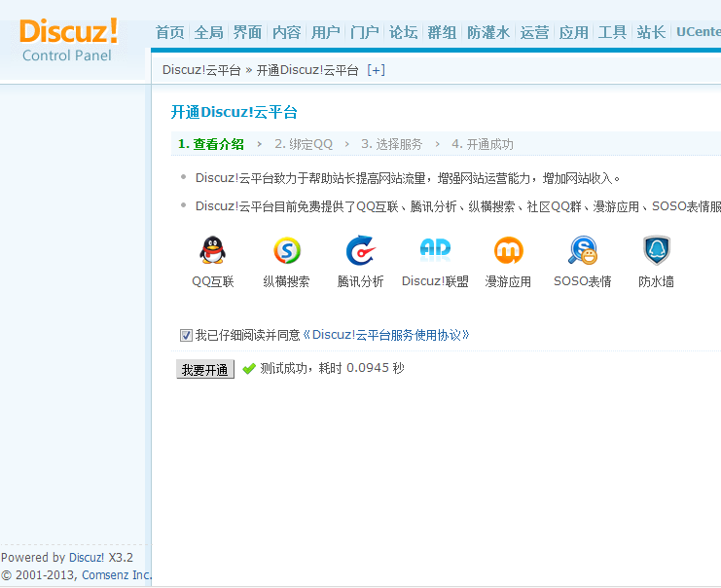Click the Discuz! logo
The width and height of the screenshot is (721, 588).
pyautogui.click(x=68, y=31)
